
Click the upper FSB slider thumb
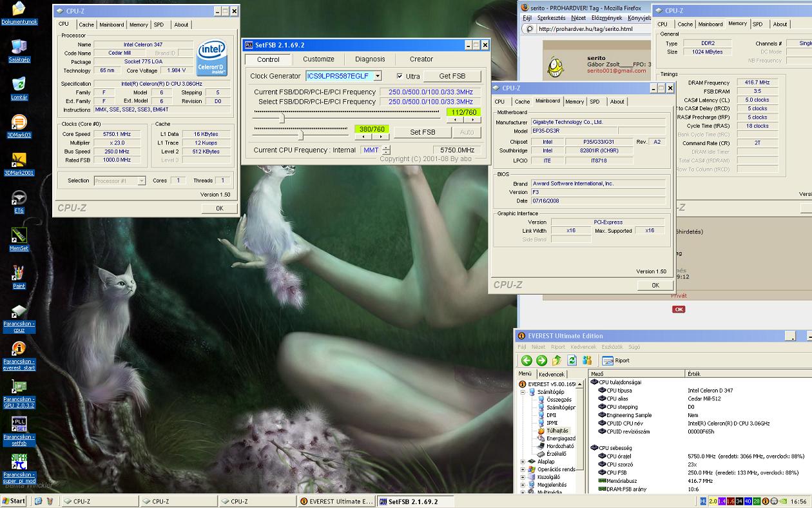[x=282, y=117]
